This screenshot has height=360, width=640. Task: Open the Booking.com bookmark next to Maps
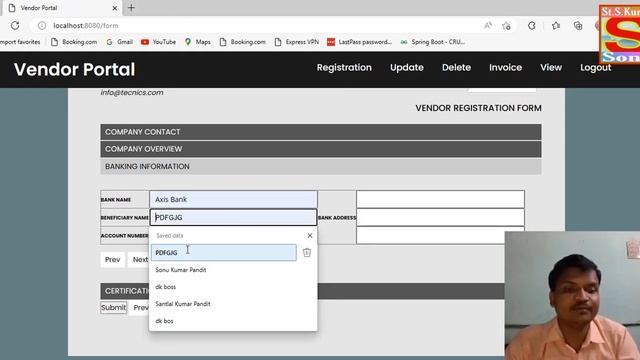pyautogui.click(x=242, y=42)
